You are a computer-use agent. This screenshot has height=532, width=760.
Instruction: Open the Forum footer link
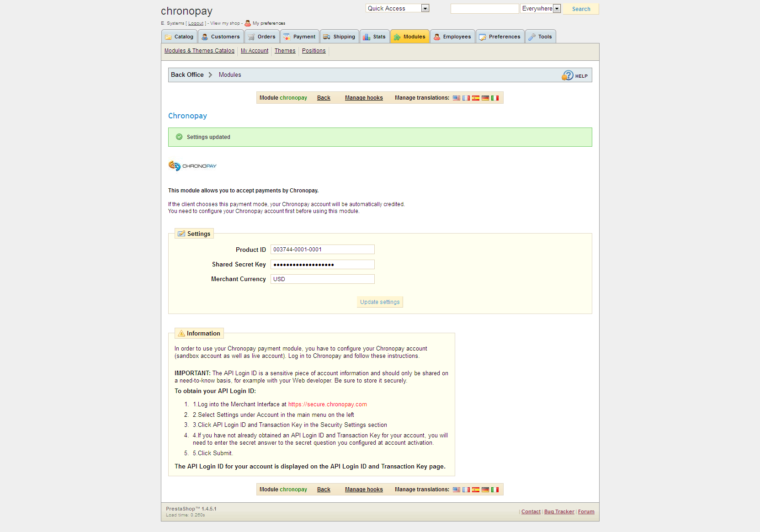[x=586, y=511]
